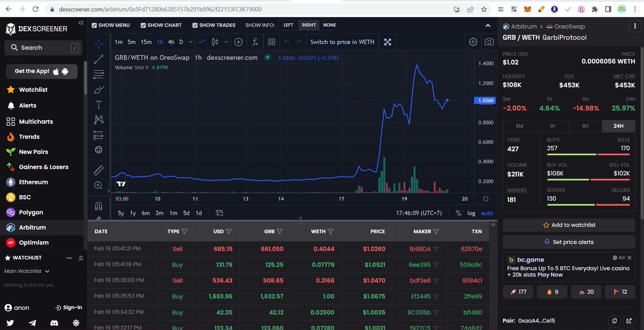Select the zoom in tool
This screenshot has width=644, height=330.
(99, 185)
